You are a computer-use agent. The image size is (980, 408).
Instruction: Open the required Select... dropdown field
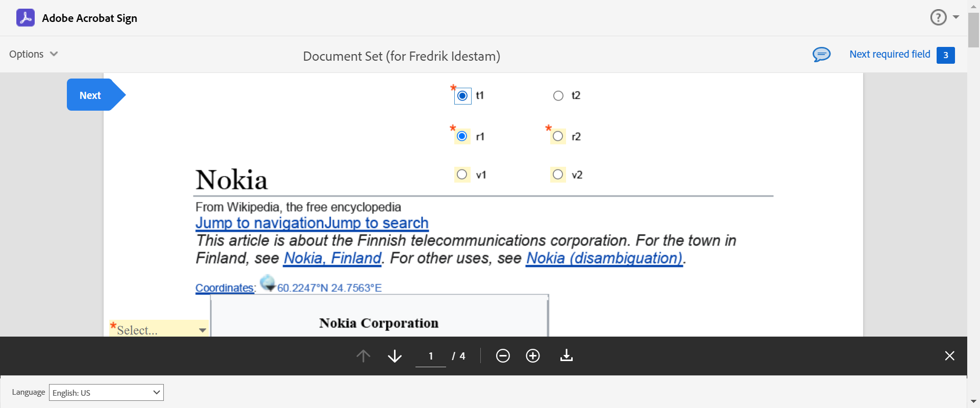[159, 329]
